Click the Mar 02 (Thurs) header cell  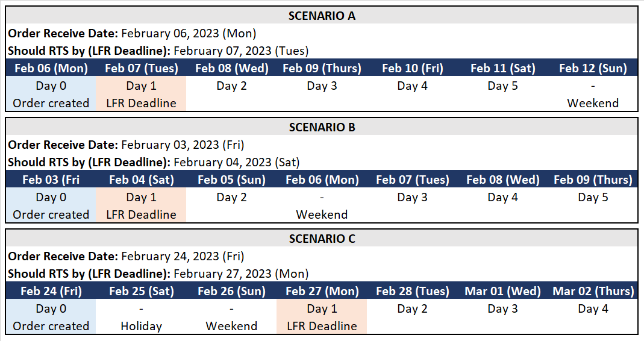click(593, 291)
